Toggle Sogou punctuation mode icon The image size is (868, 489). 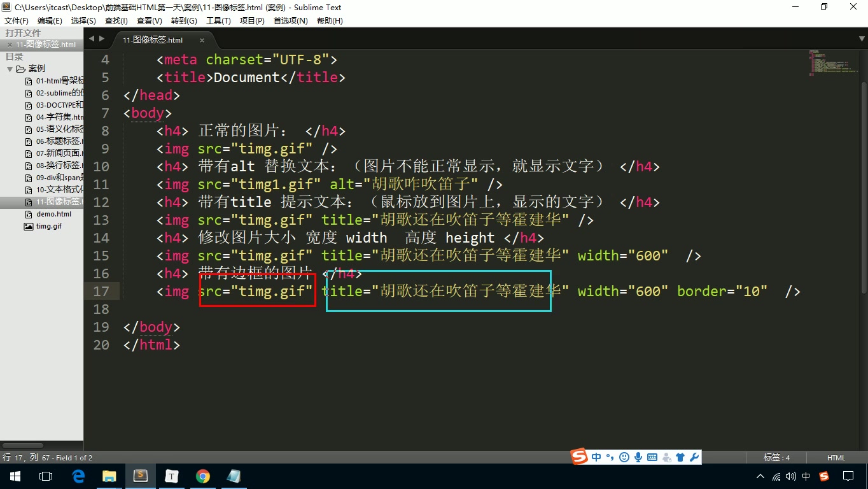tap(610, 457)
